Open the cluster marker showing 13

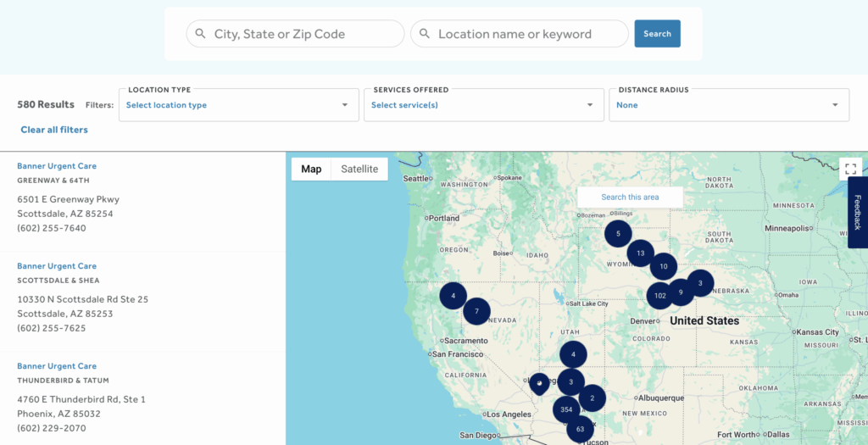(640, 253)
